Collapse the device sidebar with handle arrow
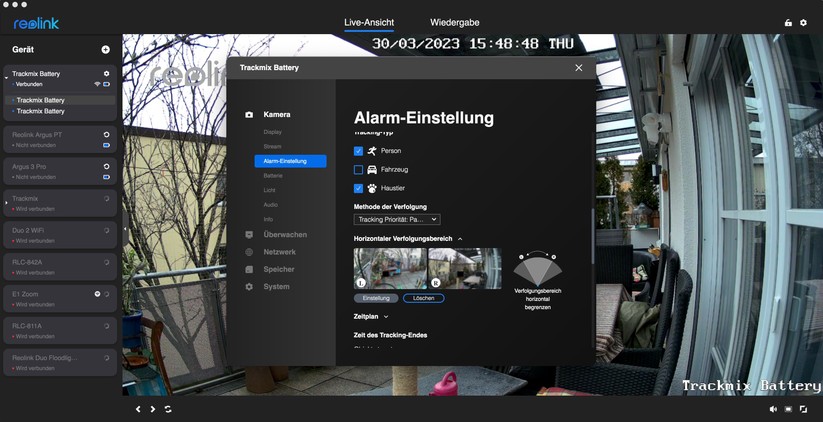This screenshot has width=823, height=422. [x=125, y=229]
